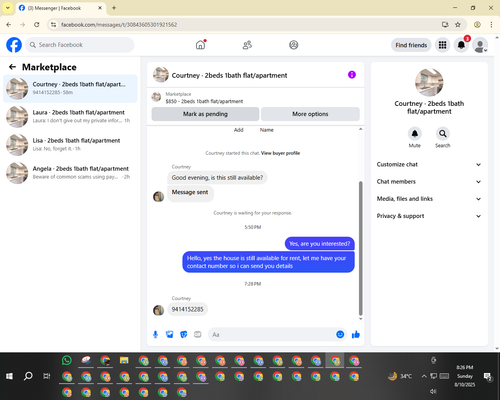Image resolution: width=500 pixels, height=400 pixels.
Task: Click the scroll up arrow in chat
Action: click(360, 129)
